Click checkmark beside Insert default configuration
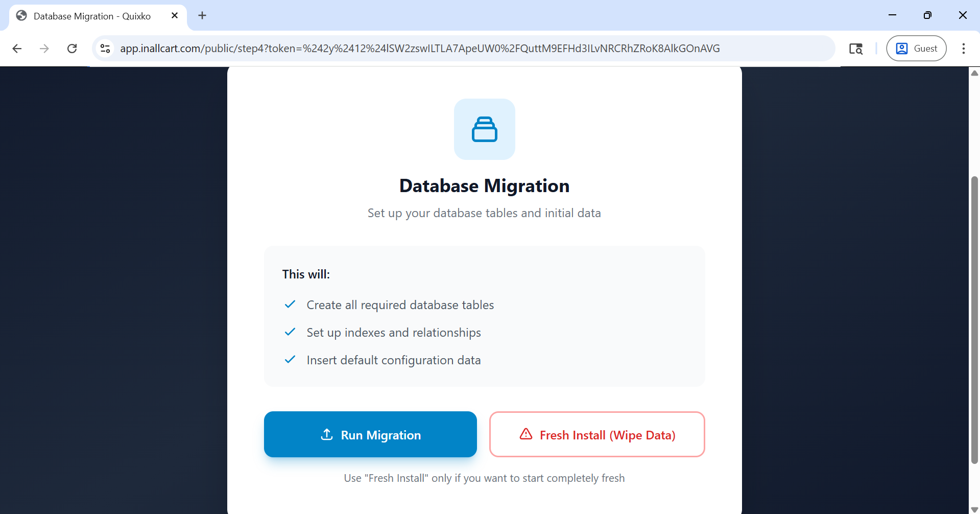 point(290,360)
